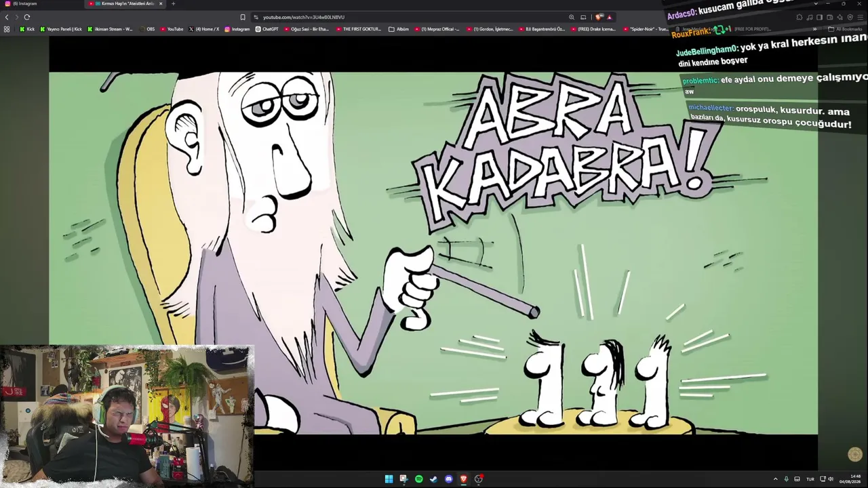The height and width of the screenshot is (488, 868).
Task: Bookmark this page using the bookmark icon
Action: coord(243,17)
